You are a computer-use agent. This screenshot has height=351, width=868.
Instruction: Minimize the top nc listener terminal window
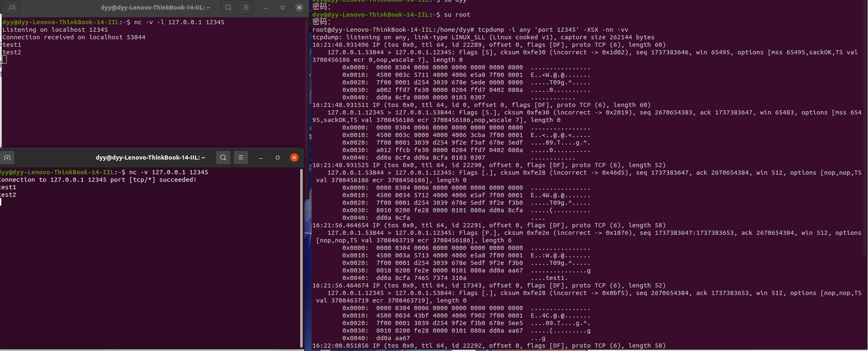coord(266,8)
